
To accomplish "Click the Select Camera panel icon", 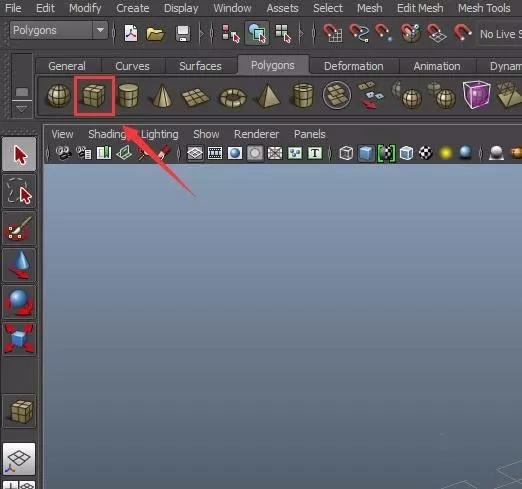I will (63, 153).
